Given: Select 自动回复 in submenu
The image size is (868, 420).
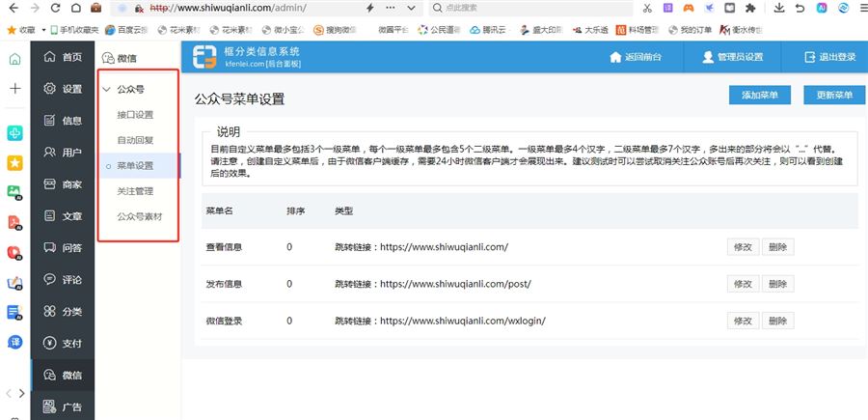Looking at the screenshot, I should pyautogui.click(x=135, y=140).
